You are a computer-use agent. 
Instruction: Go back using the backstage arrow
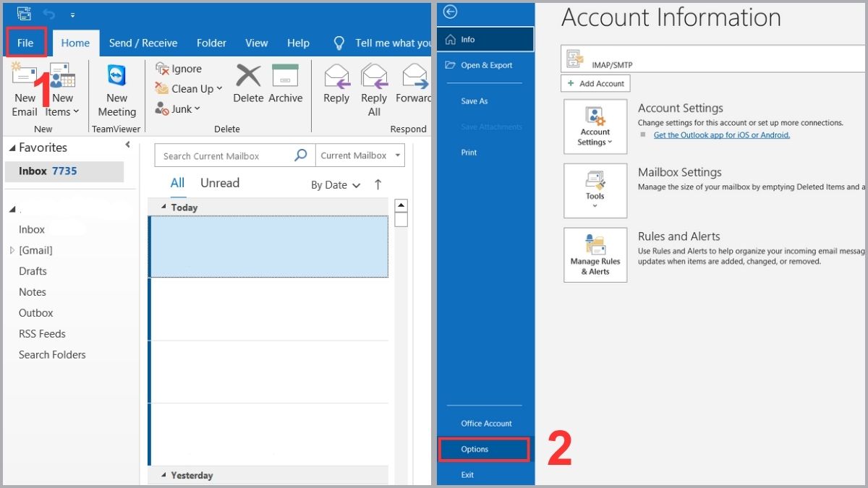click(x=451, y=12)
